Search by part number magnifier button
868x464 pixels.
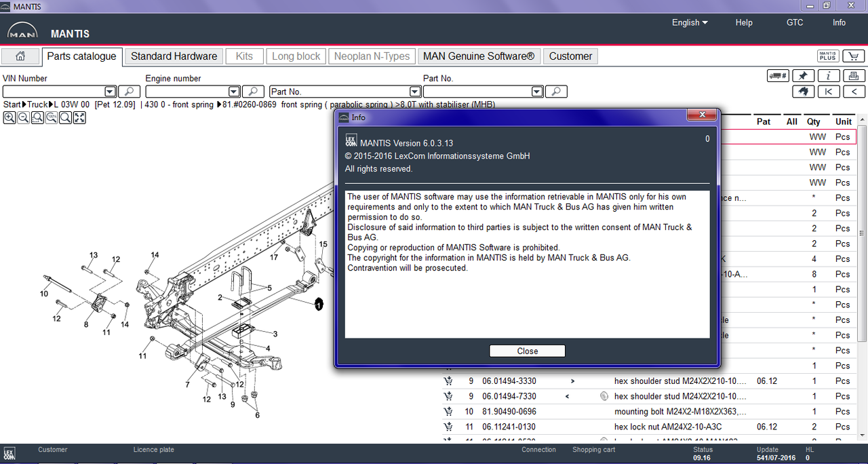tap(556, 92)
